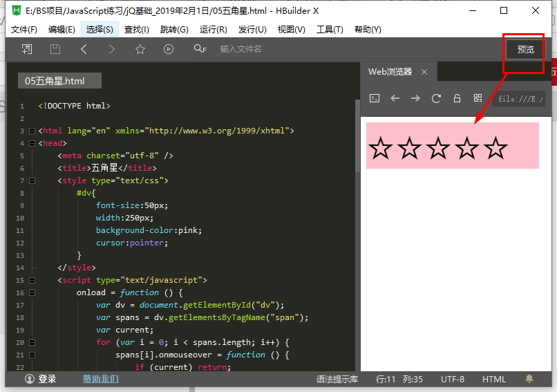The image size is (557, 392).
Task: Go forward with the right chevron icon
Action: (111, 49)
